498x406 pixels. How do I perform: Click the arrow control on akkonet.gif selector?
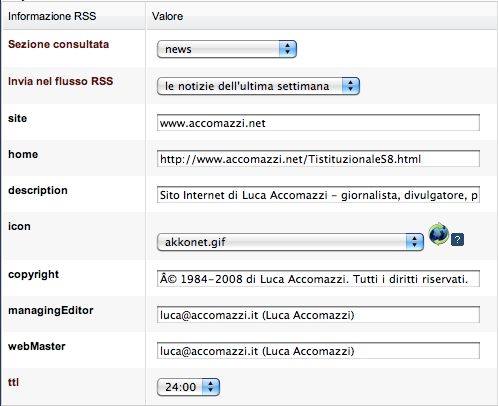(415, 242)
